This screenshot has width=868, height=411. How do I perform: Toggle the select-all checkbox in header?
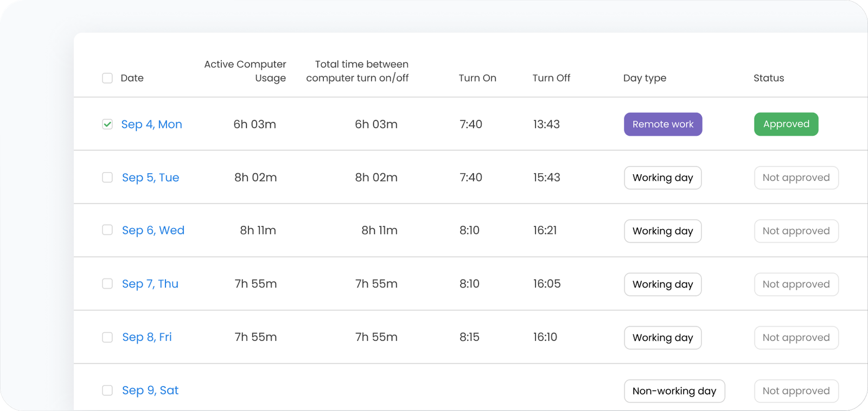point(107,78)
